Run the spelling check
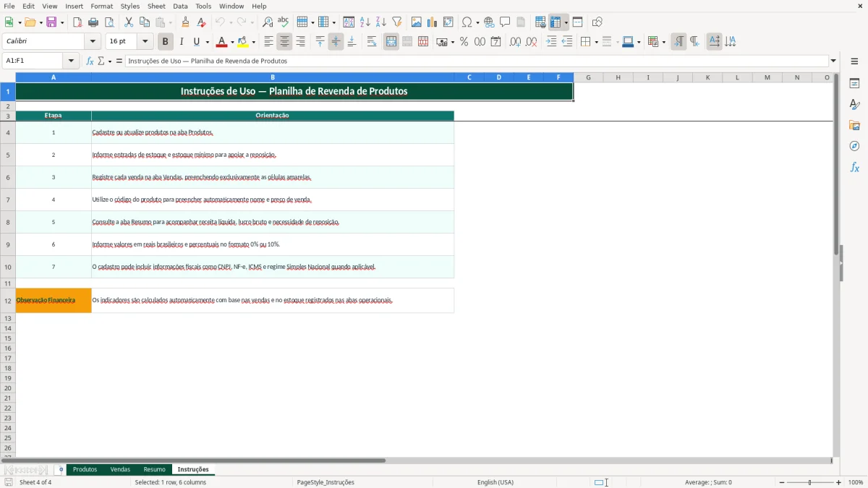 284,22
